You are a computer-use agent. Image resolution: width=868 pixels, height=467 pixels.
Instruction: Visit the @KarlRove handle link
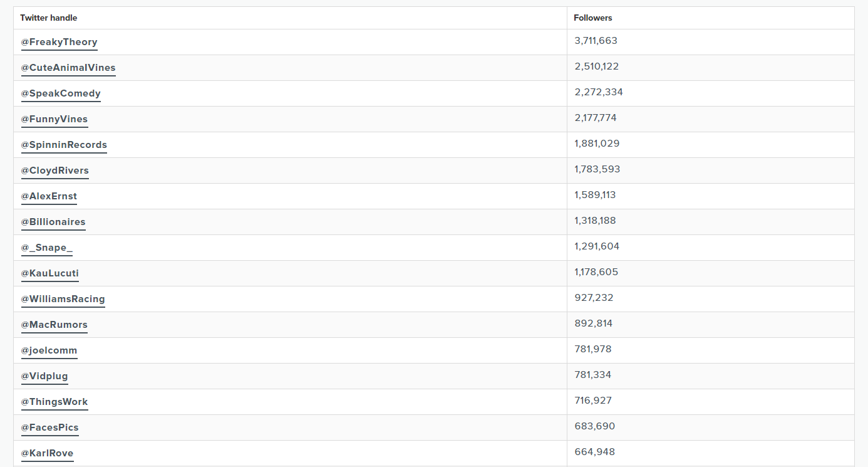click(x=48, y=453)
